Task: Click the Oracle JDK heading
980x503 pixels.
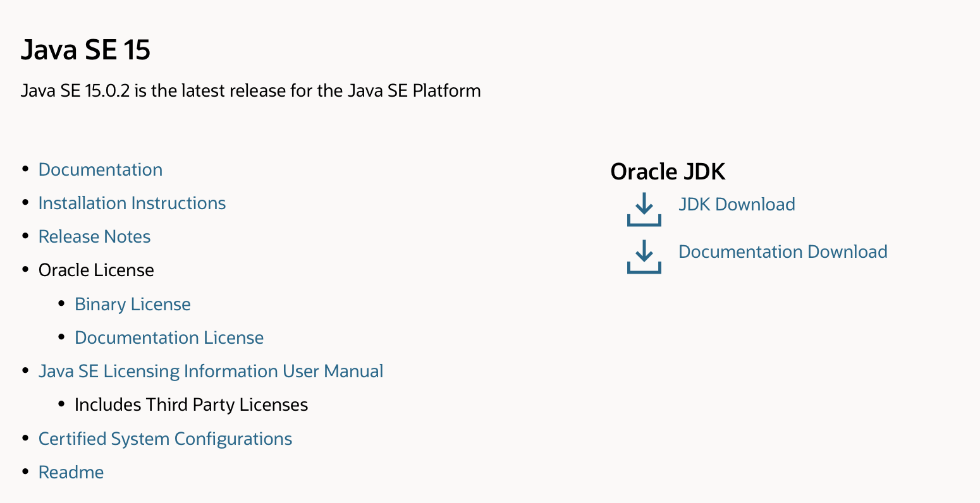Action: (x=668, y=171)
